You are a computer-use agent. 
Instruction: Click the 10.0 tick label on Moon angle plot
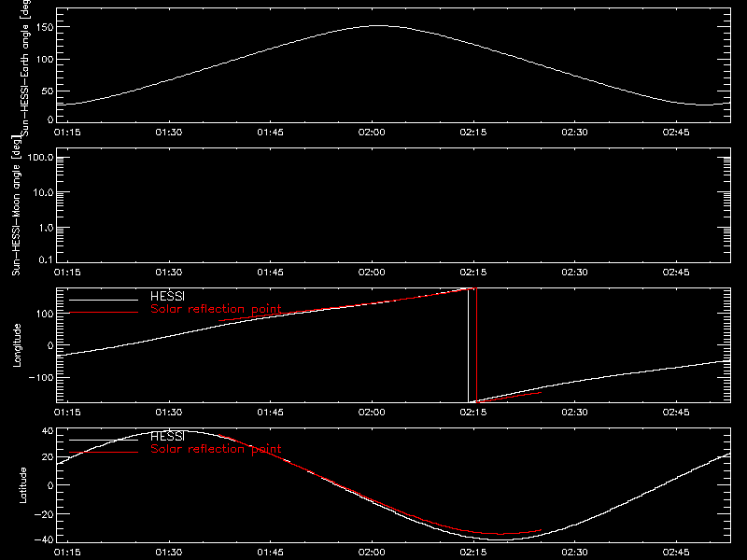tap(43, 193)
